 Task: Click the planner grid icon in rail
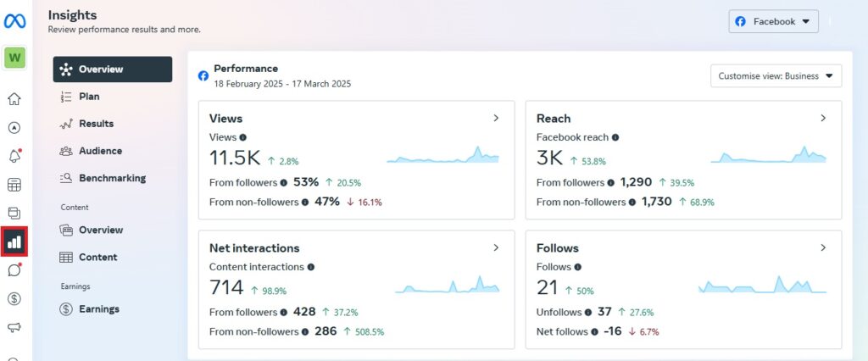click(14, 185)
